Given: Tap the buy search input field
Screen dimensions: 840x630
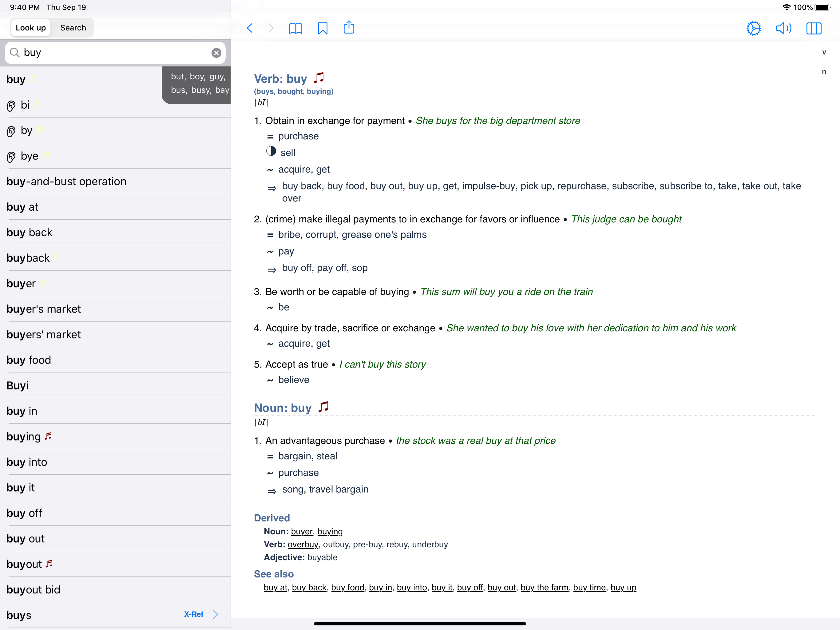Looking at the screenshot, I should point(114,53).
